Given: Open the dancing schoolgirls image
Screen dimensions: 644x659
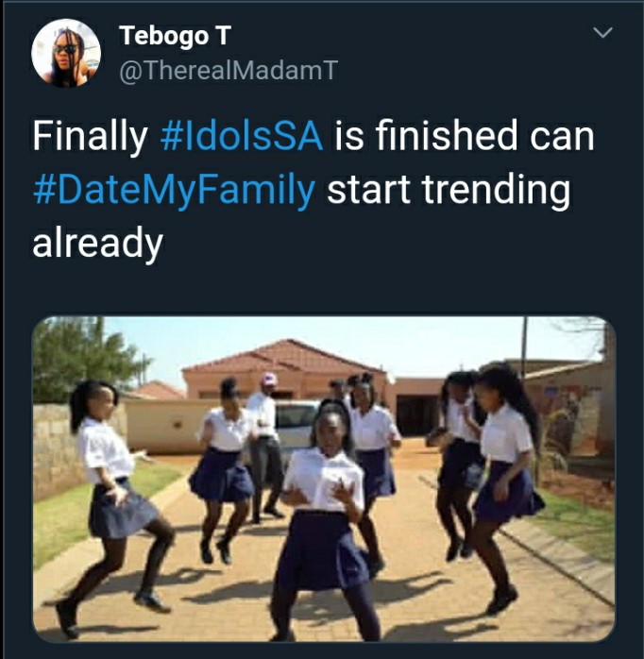Looking at the screenshot, I should coord(324,479).
